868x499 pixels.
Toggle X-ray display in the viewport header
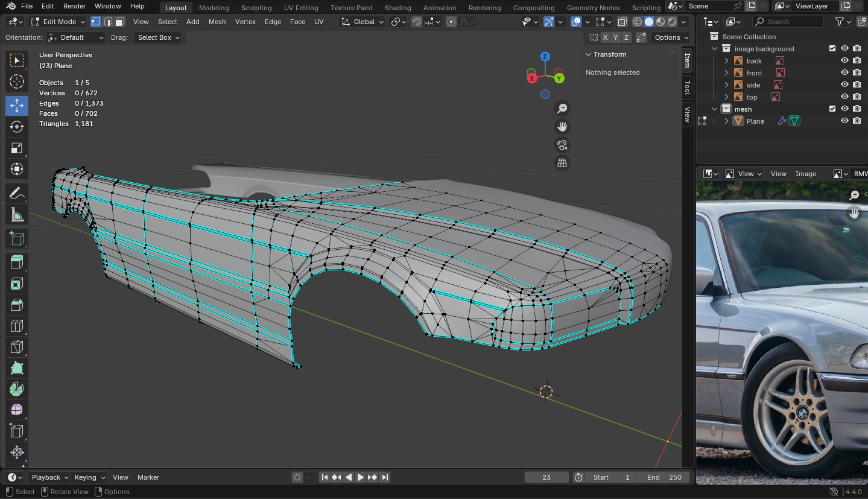(x=622, y=22)
